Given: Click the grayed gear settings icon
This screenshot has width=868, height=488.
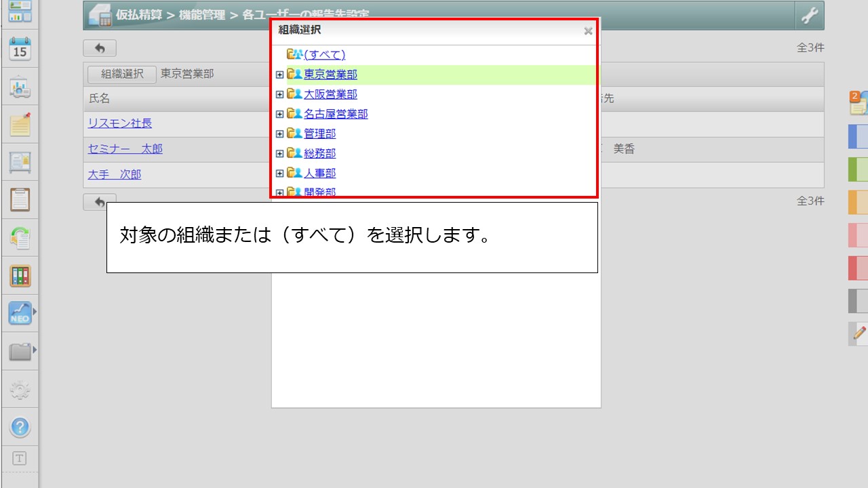Looking at the screenshot, I should click(x=20, y=389).
